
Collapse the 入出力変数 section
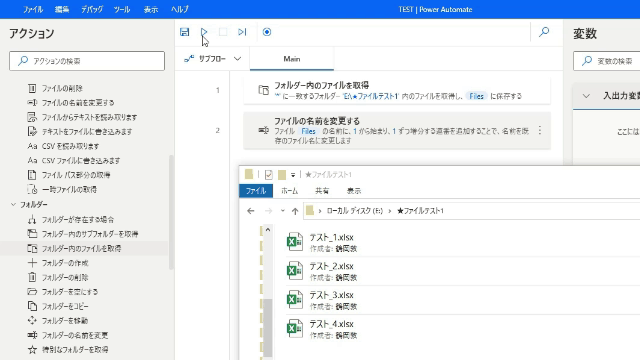tap(586, 96)
